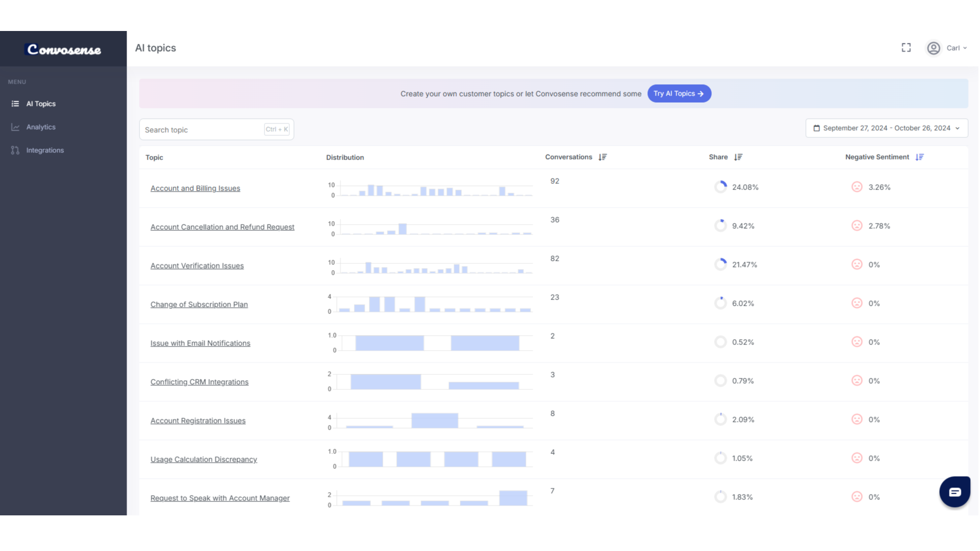The image size is (980, 551).
Task: Click share donut for Account Verification Issues
Action: [x=720, y=264]
